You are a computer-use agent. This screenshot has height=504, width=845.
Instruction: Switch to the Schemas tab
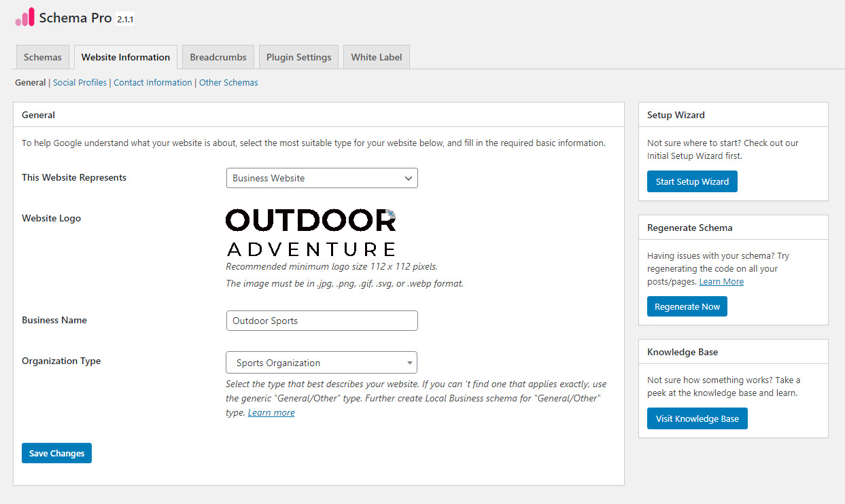(x=42, y=56)
